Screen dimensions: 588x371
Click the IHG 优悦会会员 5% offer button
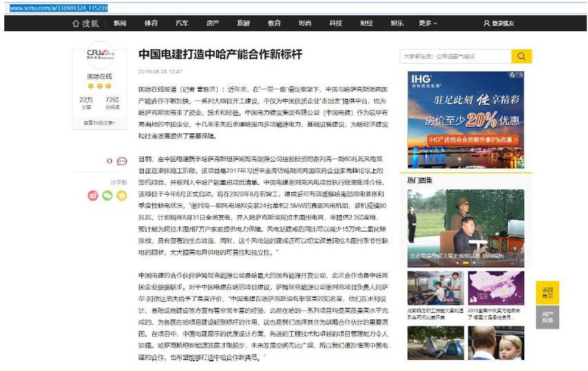point(473,140)
